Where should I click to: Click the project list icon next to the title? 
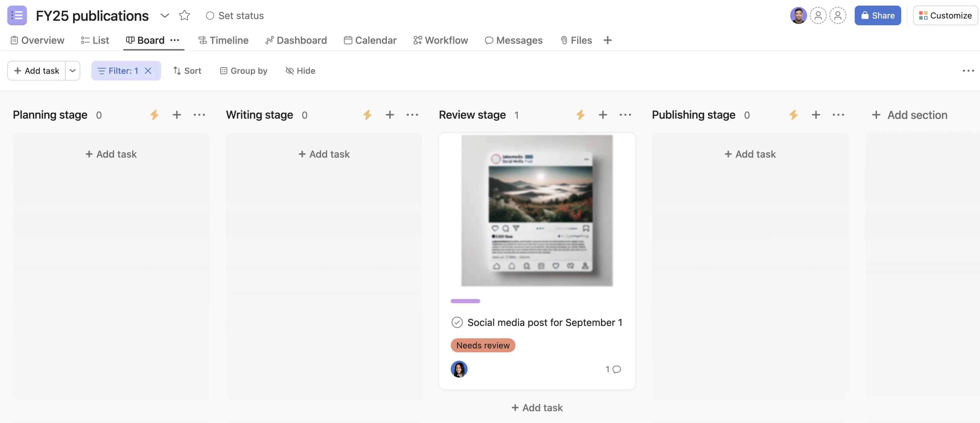pos(17,15)
